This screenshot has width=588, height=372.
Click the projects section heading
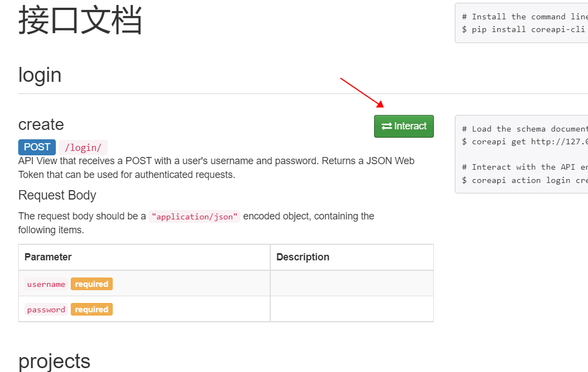tap(54, 361)
